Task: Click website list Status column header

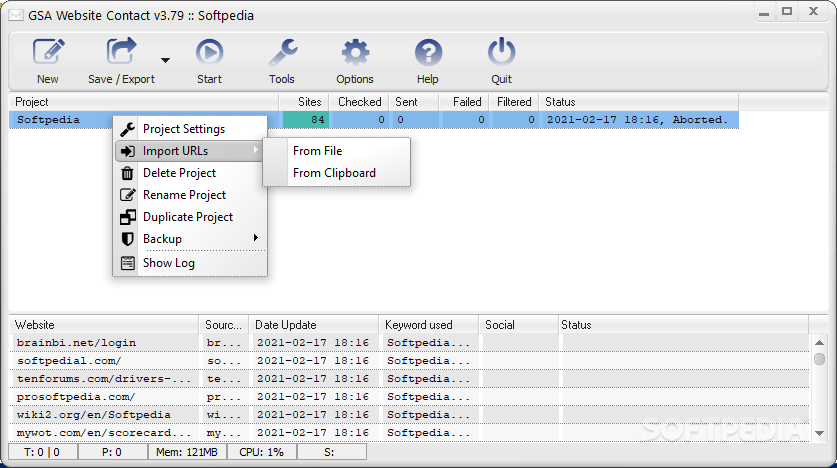Action: pyautogui.click(x=683, y=325)
